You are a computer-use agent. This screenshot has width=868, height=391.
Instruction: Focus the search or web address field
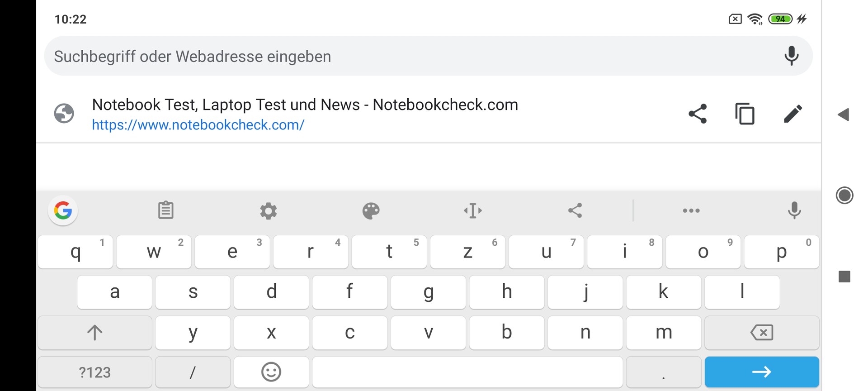407,56
